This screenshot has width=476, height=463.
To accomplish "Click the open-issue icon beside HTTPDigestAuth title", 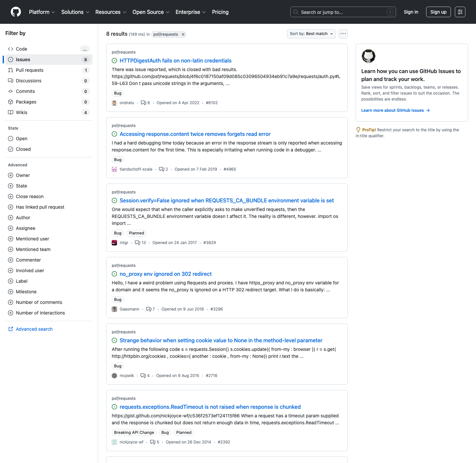I will click(114, 61).
